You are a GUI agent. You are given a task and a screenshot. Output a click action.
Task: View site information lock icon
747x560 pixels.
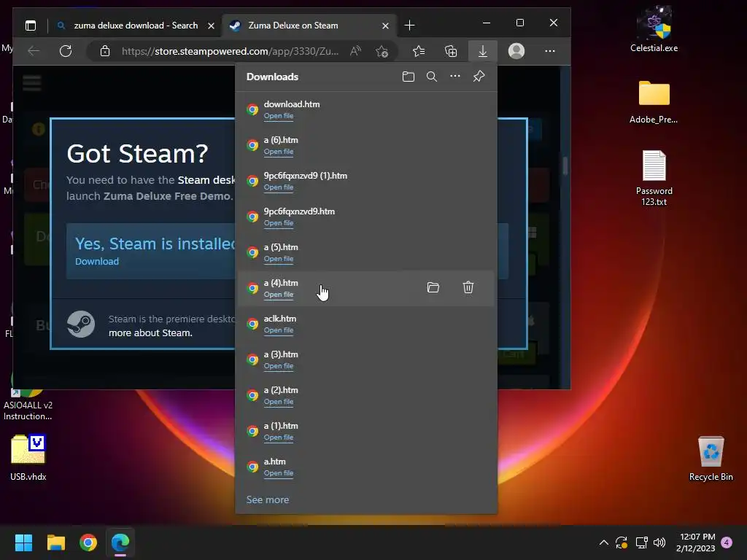click(x=105, y=51)
